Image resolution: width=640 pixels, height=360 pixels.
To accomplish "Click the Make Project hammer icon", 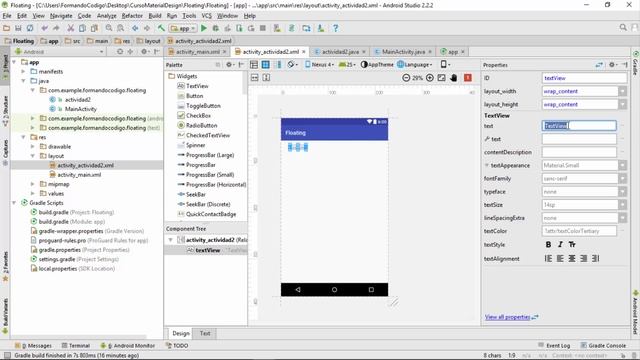I will tap(161, 28).
